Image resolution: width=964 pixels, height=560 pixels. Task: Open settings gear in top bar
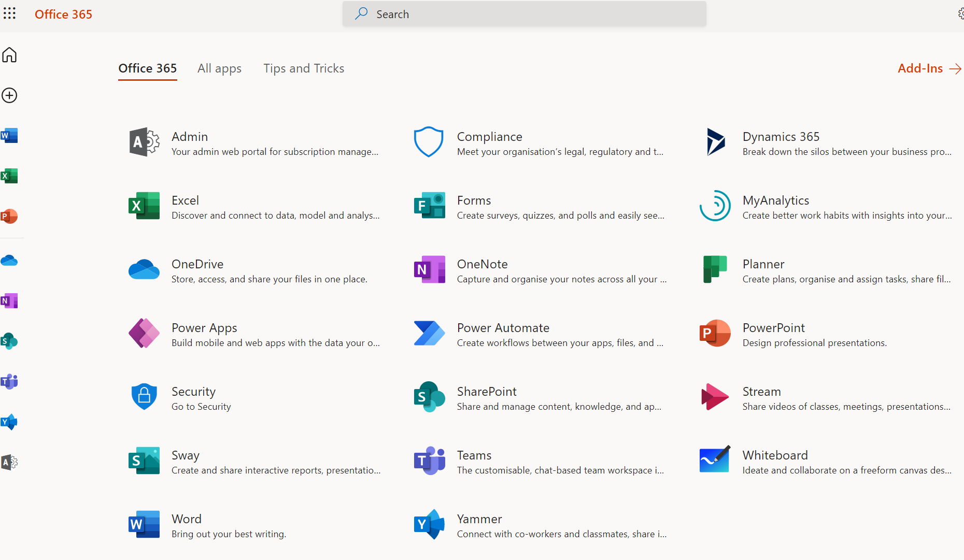coord(960,14)
